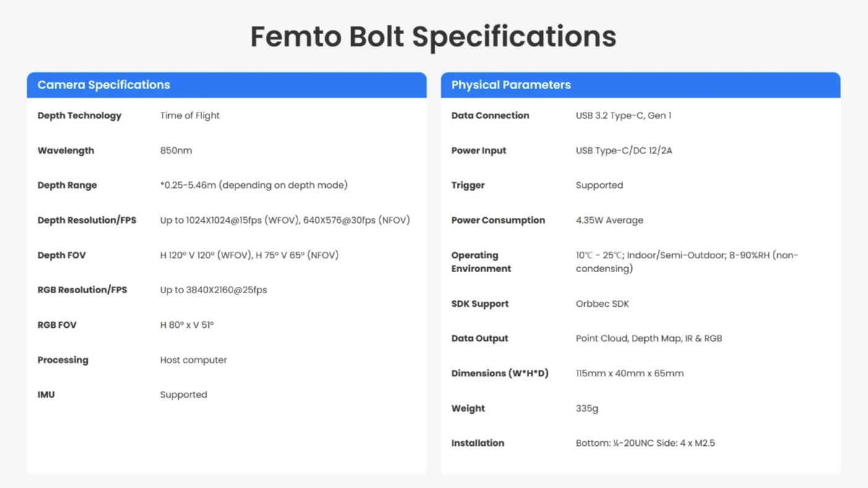
Task: Click the 335g weight value
Action: (x=587, y=408)
